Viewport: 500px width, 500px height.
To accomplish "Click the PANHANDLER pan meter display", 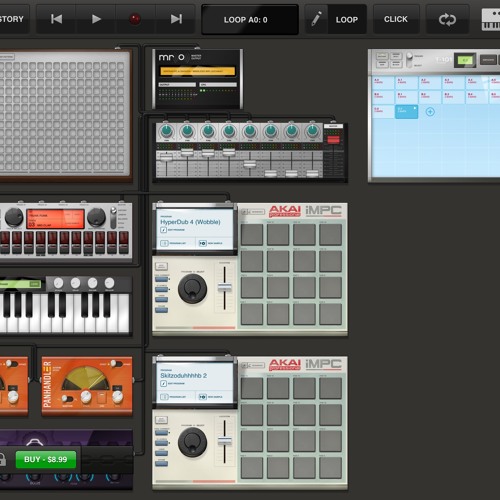I will pyautogui.click(x=86, y=378).
